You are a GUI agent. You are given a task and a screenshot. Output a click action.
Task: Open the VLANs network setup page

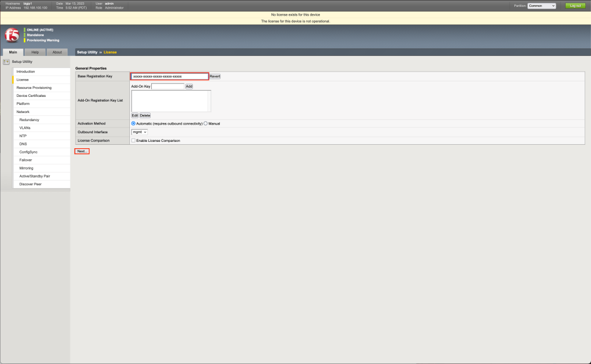coord(25,127)
